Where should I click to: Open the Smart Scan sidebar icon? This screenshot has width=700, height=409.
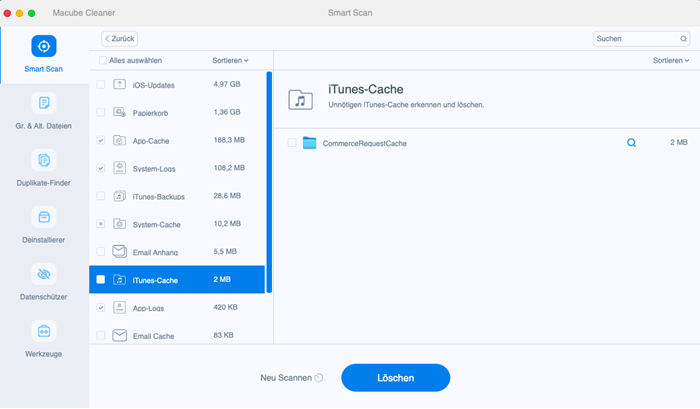coord(44,46)
